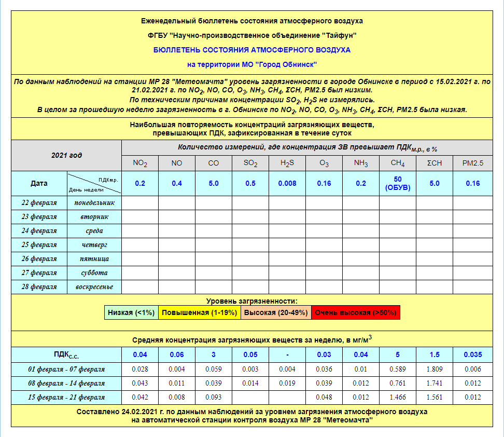Screen dimensions: 504x437
Task: Click the empty CO cell for "среда"
Action: tap(214, 230)
